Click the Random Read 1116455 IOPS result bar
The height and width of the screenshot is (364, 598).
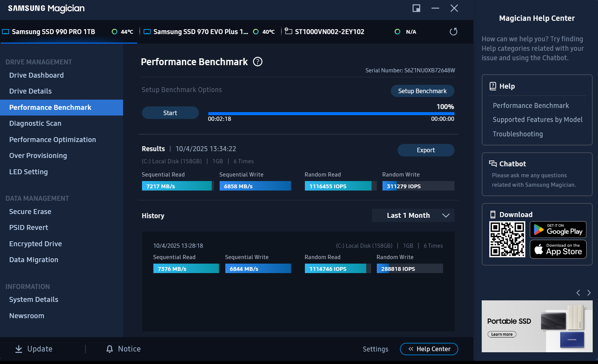340,186
